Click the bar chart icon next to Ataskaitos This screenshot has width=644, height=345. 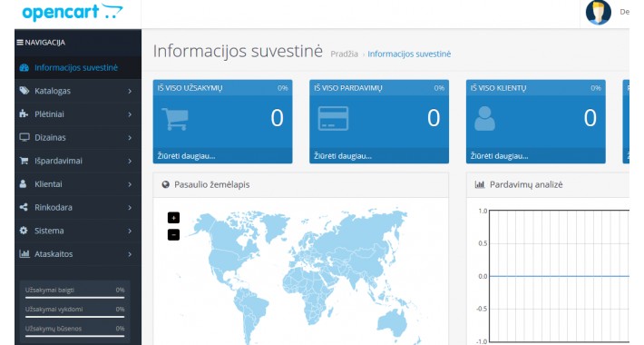click(24, 253)
